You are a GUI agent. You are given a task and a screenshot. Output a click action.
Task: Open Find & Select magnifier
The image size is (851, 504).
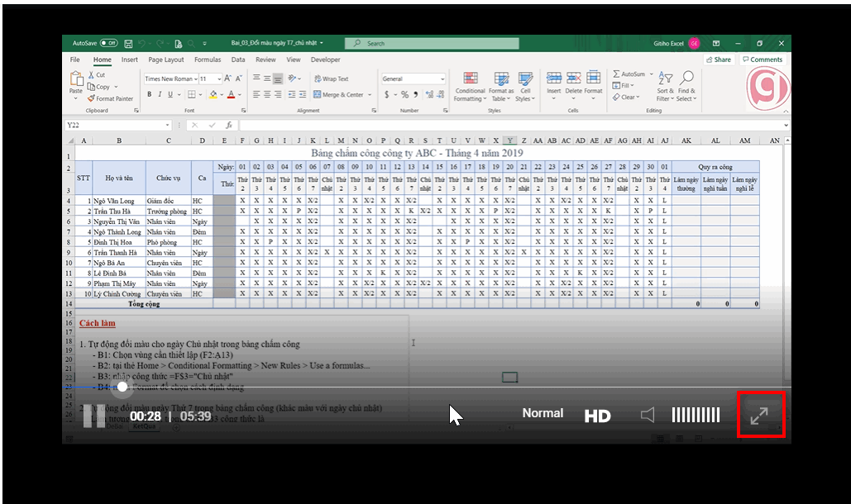[686, 86]
